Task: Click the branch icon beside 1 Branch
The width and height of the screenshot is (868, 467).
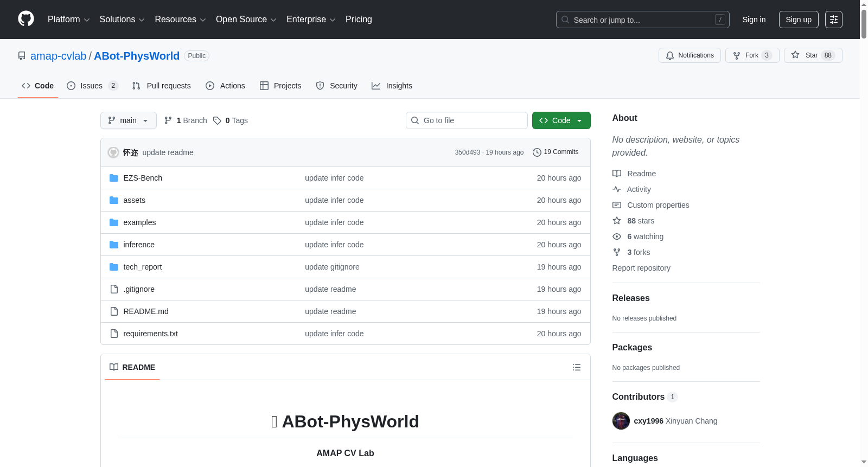Action: 168,120
